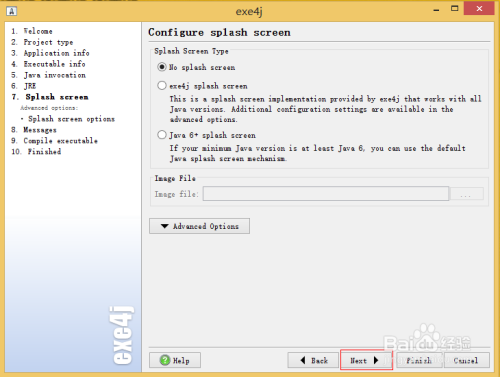The width and height of the screenshot is (500, 377).
Task: Open Splash screen options sub-step
Action: pos(68,119)
